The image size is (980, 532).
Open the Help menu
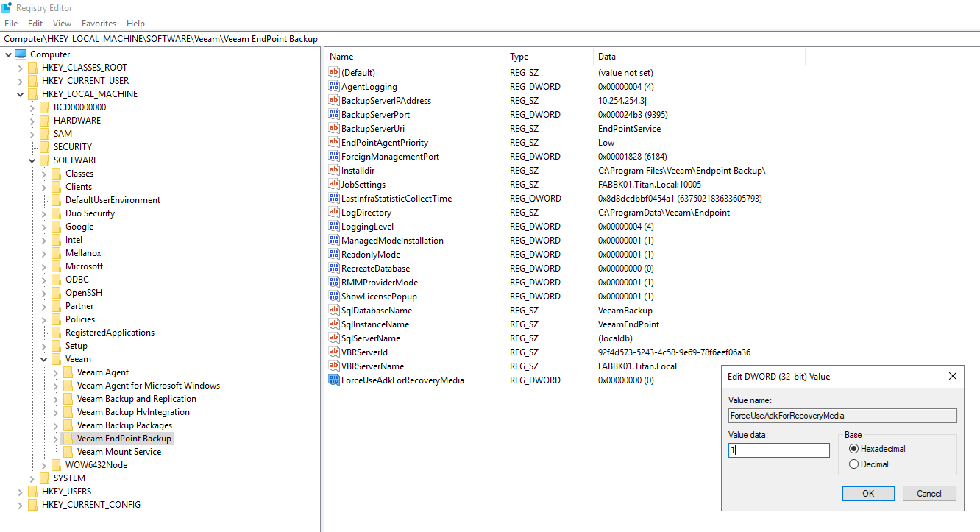(135, 24)
